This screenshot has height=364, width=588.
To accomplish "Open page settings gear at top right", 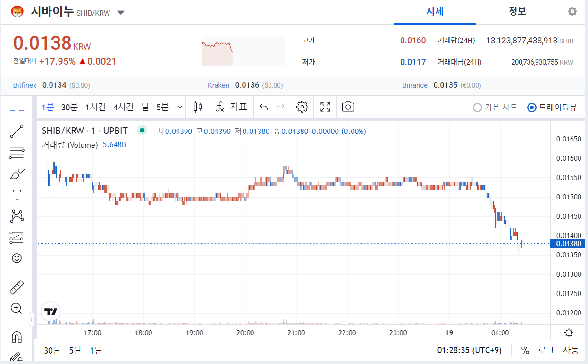I will tap(572, 11).
